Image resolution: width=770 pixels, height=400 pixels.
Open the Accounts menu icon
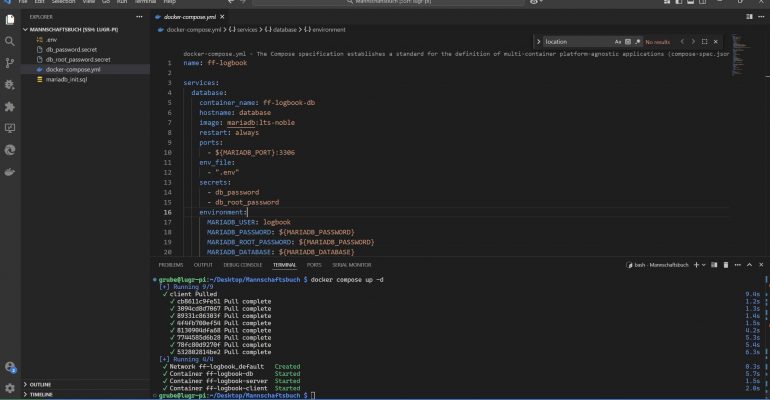[x=10, y=367]
